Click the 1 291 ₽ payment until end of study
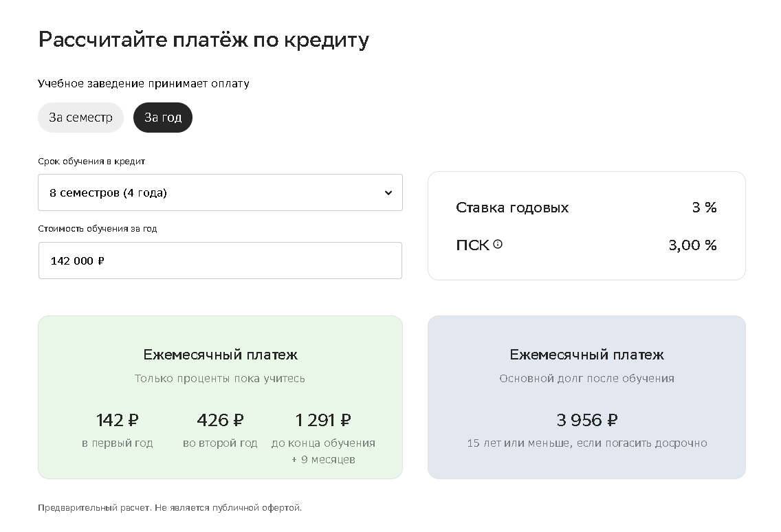Image resolution: width=781 pixels, height=532 pixels. 323,420
